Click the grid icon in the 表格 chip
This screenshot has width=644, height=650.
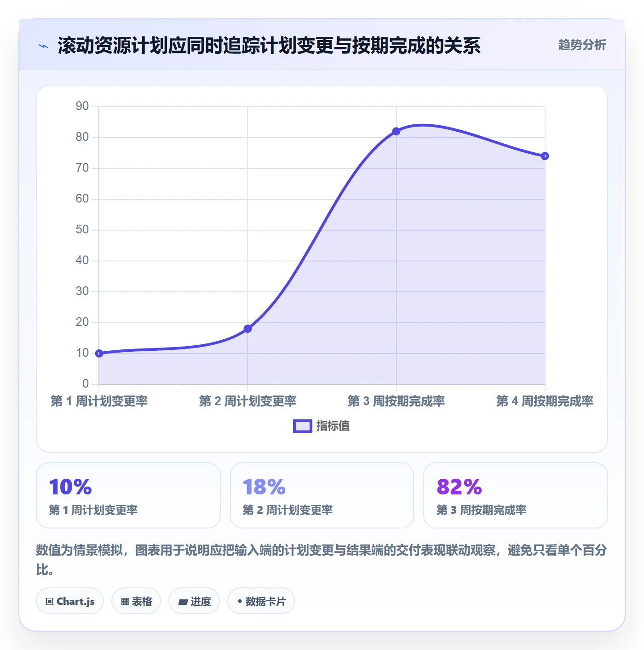[125, 602]
